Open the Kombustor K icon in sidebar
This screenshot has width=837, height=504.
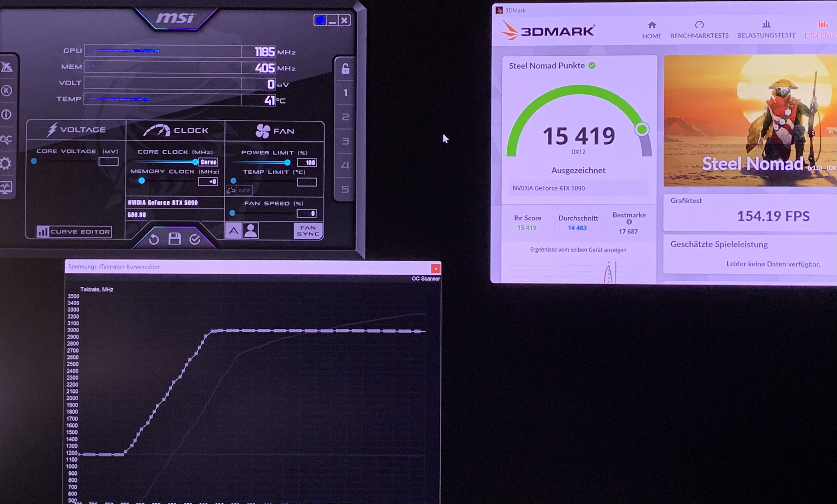tap(7, 90)
